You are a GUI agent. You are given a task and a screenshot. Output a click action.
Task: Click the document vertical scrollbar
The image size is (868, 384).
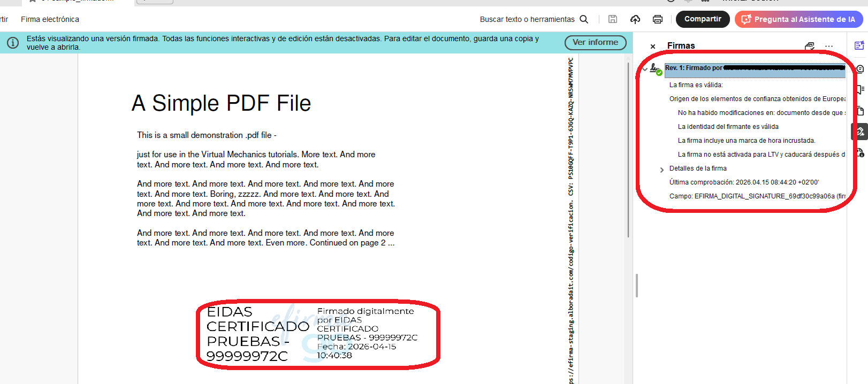[628, 150]
